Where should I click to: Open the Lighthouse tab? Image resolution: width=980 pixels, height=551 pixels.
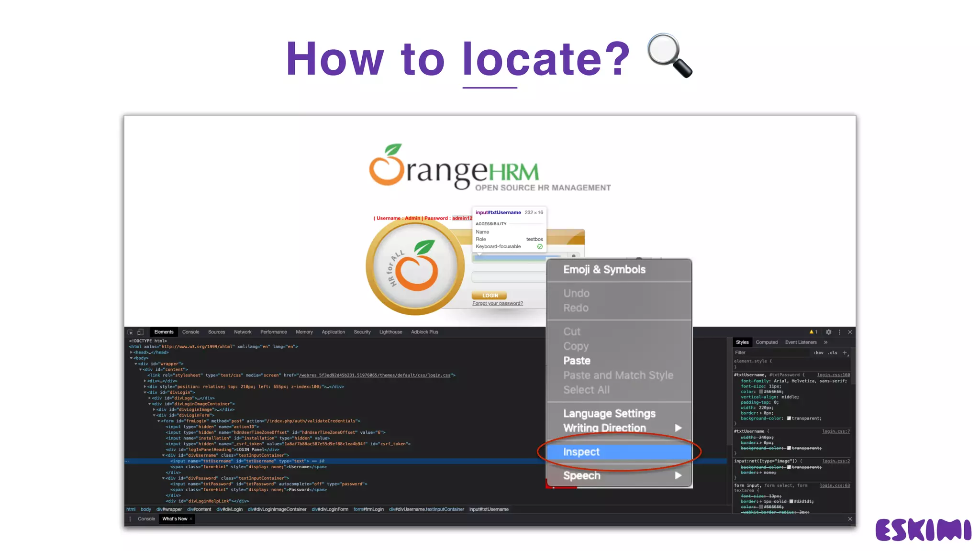[390, 332]
